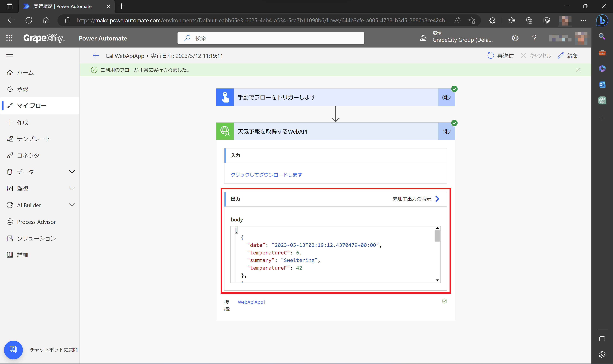Open the user account avatar
This screenshot has height=364, width=613.
(581, 38)
